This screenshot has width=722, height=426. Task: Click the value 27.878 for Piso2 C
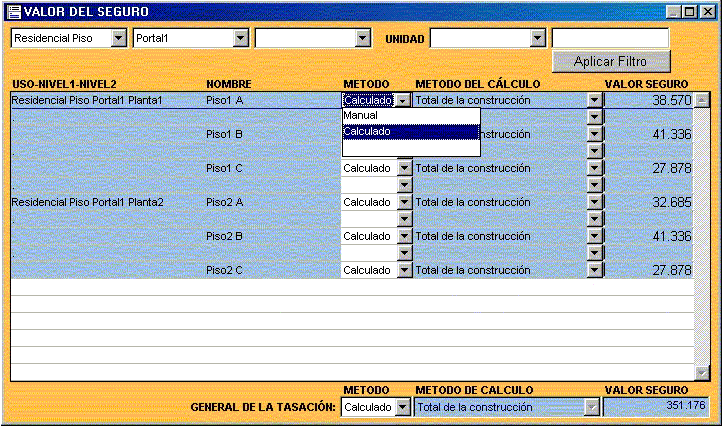(672, 270)
